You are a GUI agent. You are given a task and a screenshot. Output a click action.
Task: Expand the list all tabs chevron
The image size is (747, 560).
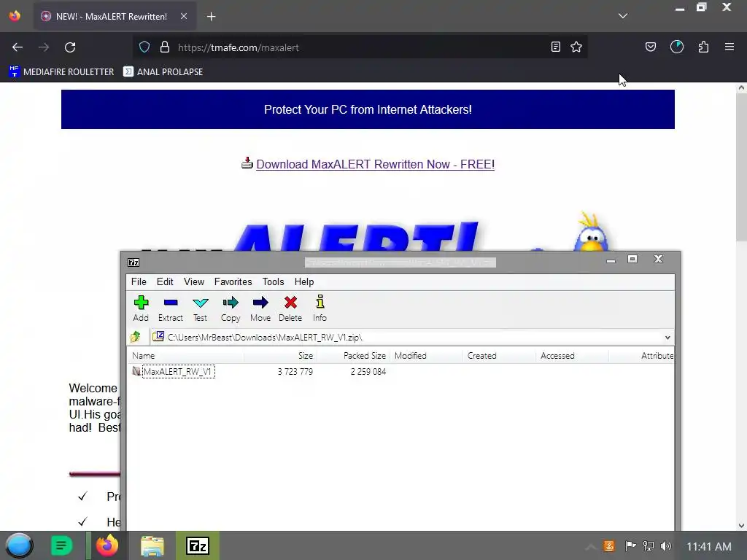coord(623,16)
